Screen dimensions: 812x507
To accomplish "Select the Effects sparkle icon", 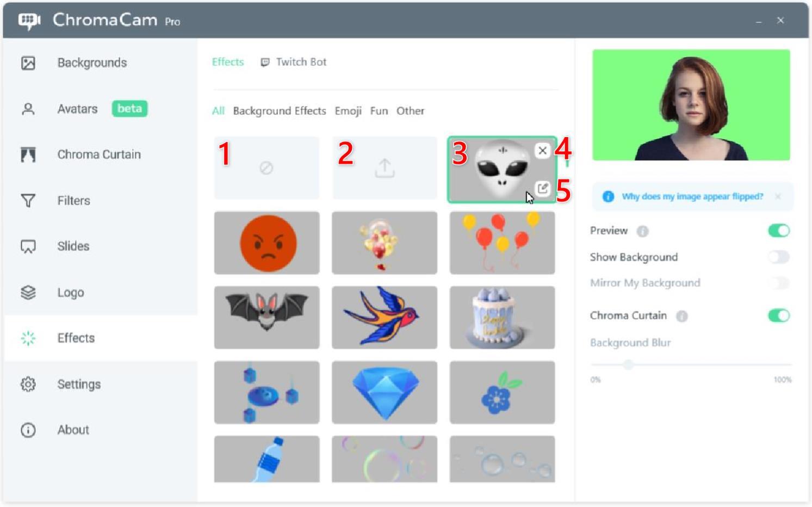I will tap(27, 338).
